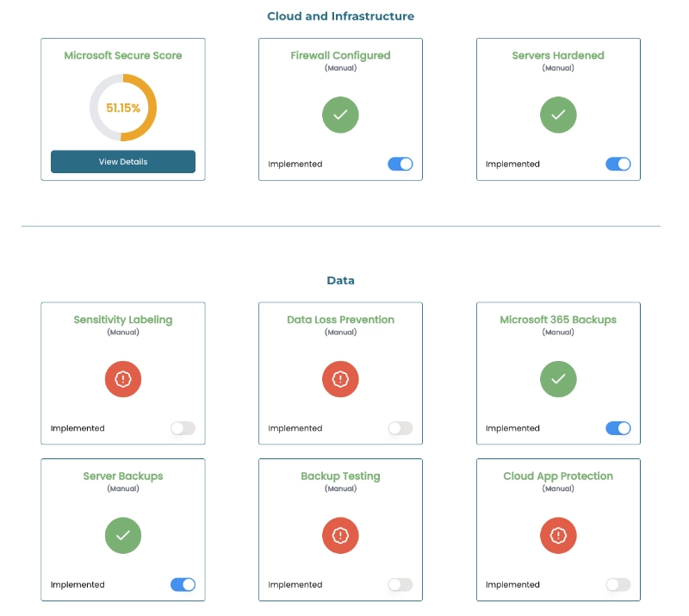Image resolution: width=689 pixels, height=616 pixels.
Task: Switch on Cloud App Protection toggle
Action: [618, 584]
